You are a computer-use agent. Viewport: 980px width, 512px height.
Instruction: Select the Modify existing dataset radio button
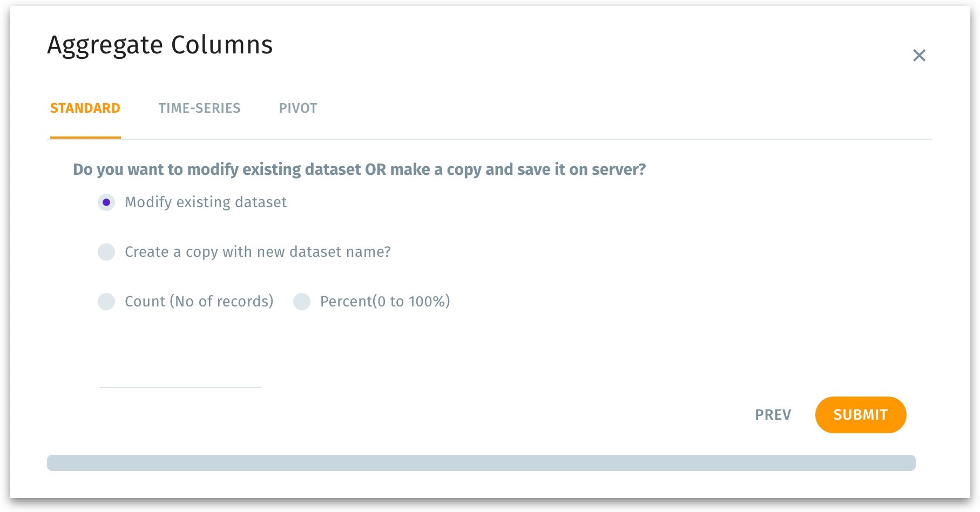(x=106, y=202)
